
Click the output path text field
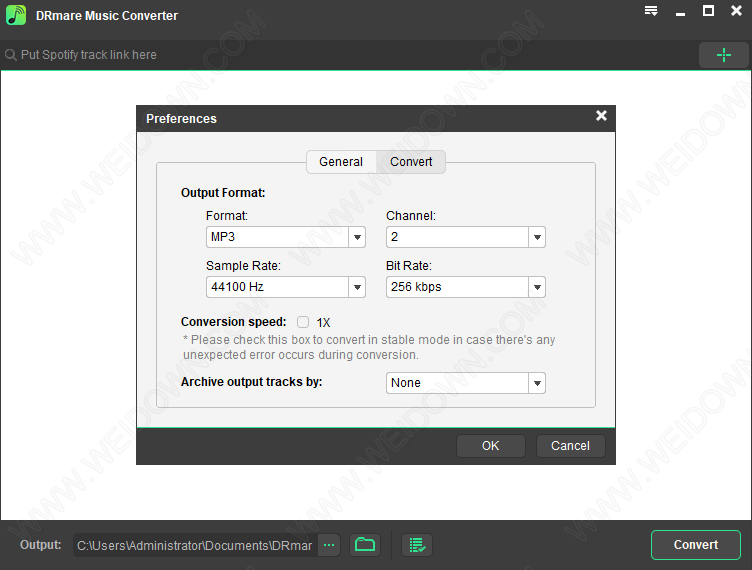pyautogui.click(x=195, y=546)
